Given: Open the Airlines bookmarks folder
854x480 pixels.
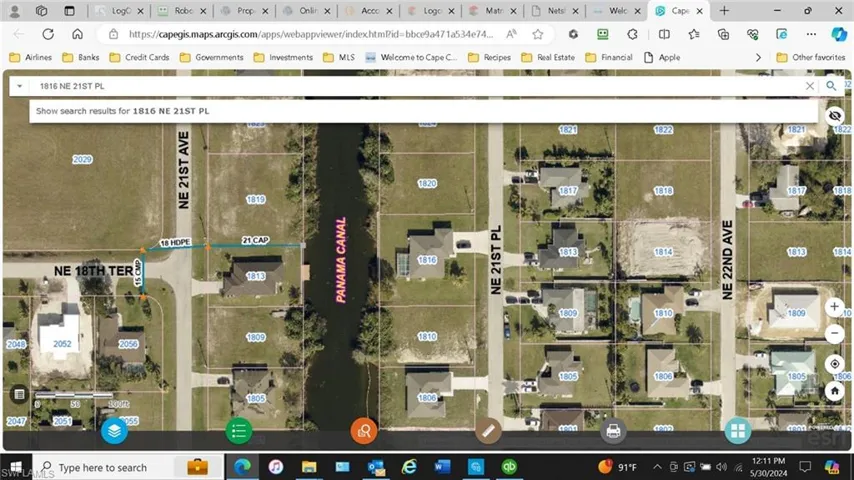Looking at the screenshot, I should tap(30, 57).
